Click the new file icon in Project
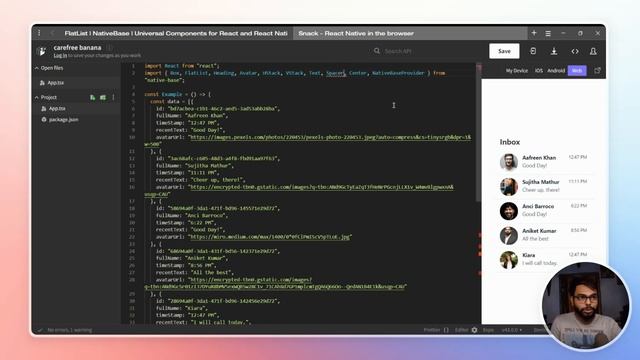Image resolution: width=640 pixels, height=360 pixels. coord(93,98)
